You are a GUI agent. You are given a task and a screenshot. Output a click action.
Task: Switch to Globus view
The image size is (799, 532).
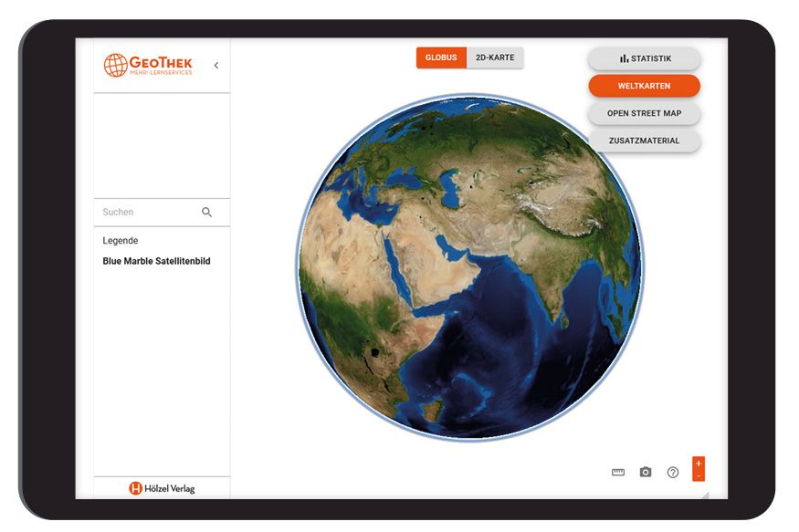click(x=441, y=57)
